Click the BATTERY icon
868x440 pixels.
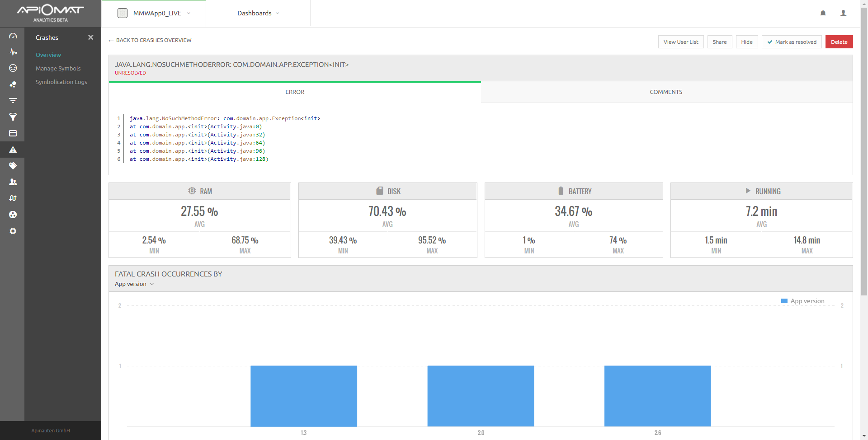[561, 191]
